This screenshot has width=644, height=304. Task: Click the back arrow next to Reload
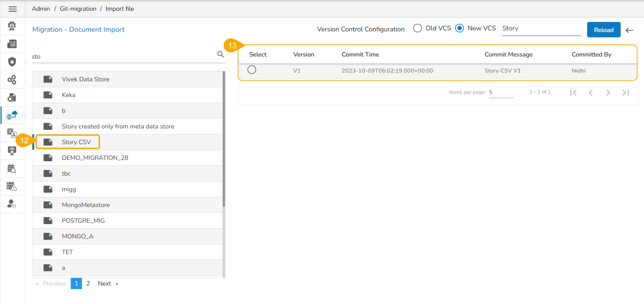pyautogui.click(x=629, y=30)
